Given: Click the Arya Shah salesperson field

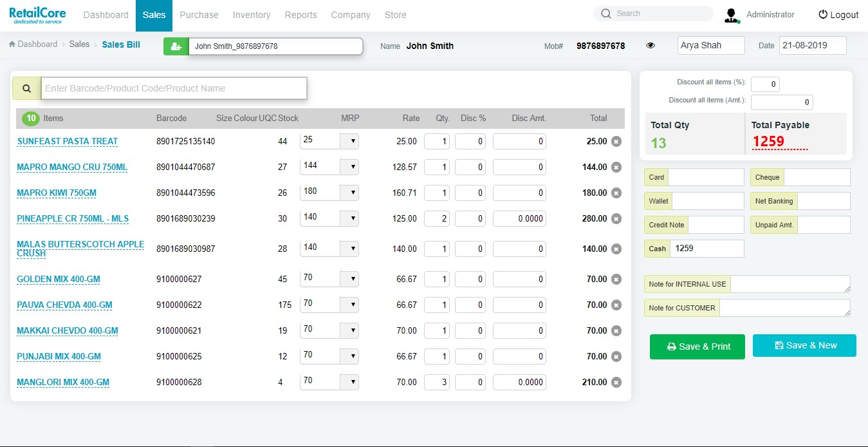Looking at the screenshot, I should coord(711,46).
